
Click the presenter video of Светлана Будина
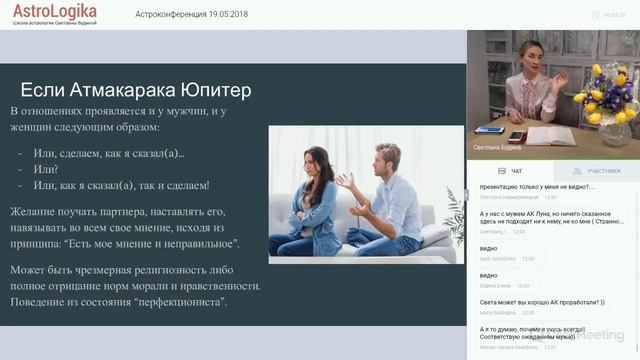(x=553, y=95)
